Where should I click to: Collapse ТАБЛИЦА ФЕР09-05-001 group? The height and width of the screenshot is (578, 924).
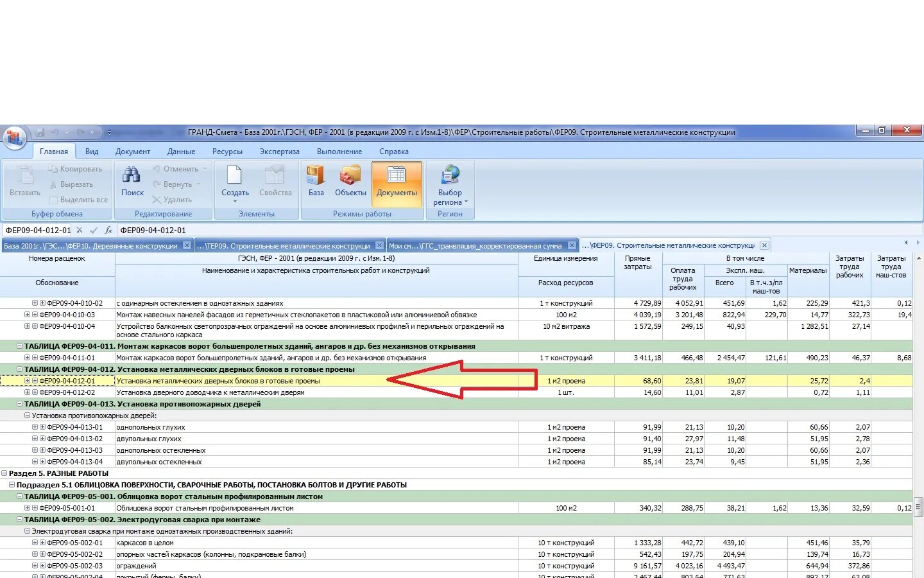pyautogui.click(x=19, y=496)
